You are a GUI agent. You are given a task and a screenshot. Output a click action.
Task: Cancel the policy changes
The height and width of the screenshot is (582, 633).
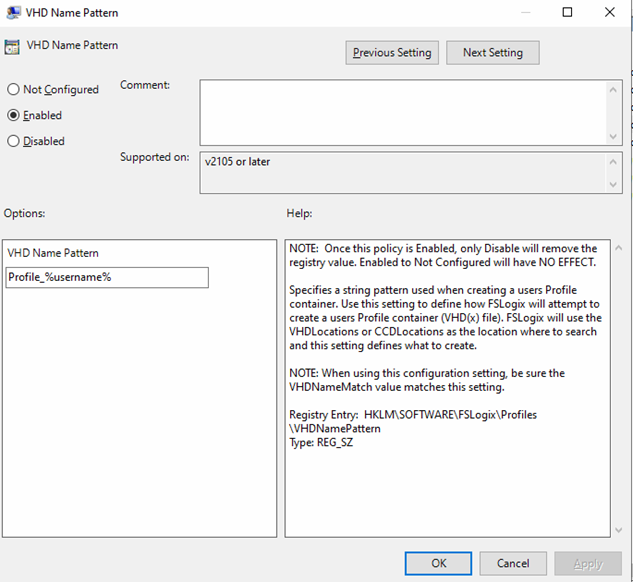(x=513, y=564)
